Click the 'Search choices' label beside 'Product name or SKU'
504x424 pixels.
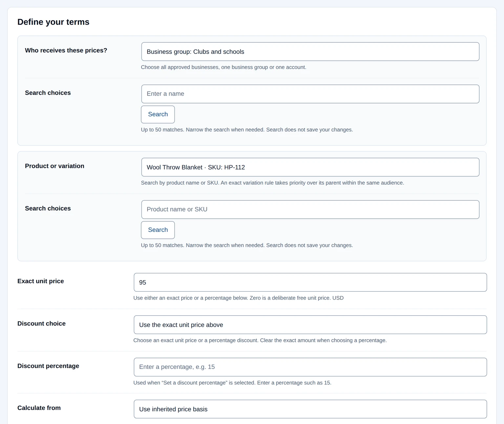point(48,208)
